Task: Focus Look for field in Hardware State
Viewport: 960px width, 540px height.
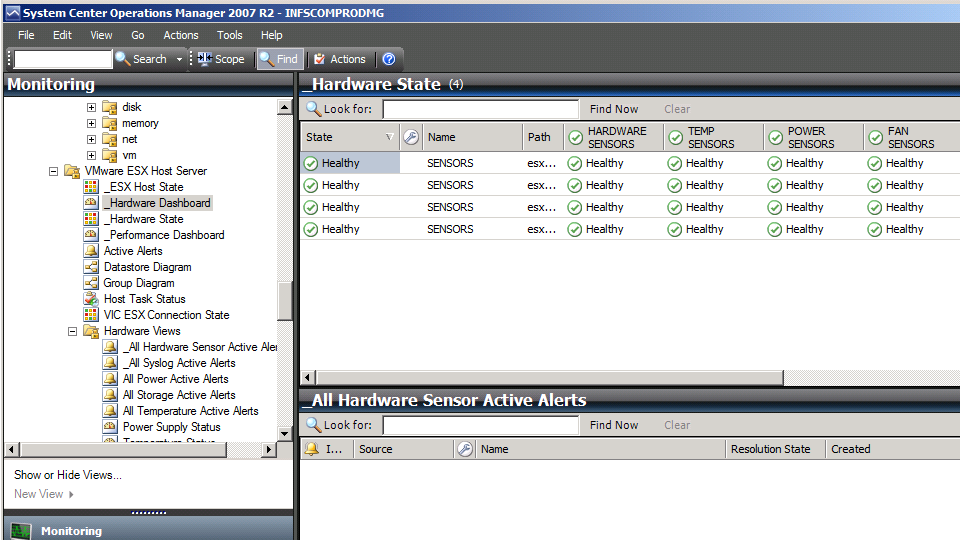Action: pyautogui.click(x=481, y=109)
